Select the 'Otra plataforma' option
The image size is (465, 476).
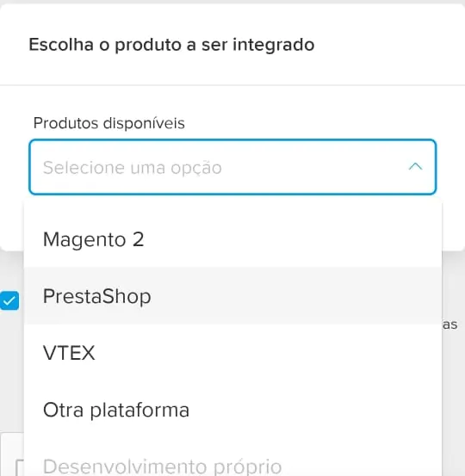(232, 409)
